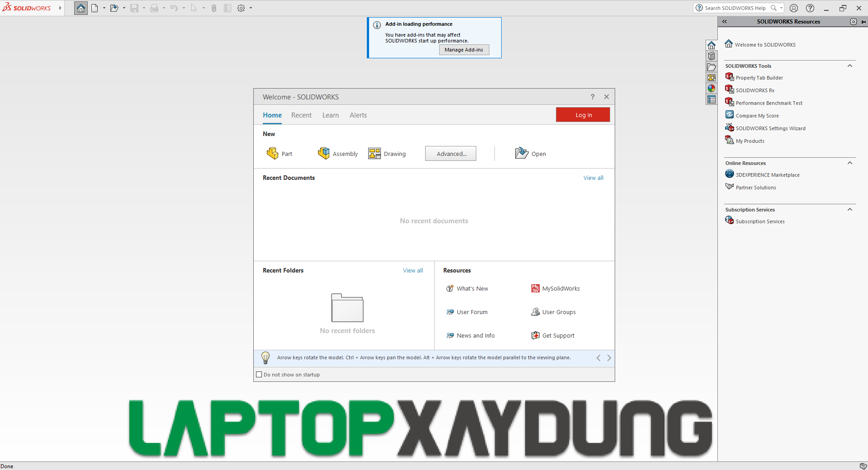This screenshot has width=868, height=470.
Task: Open the File Explorer task pane
Action: click(x=711, y=67)
